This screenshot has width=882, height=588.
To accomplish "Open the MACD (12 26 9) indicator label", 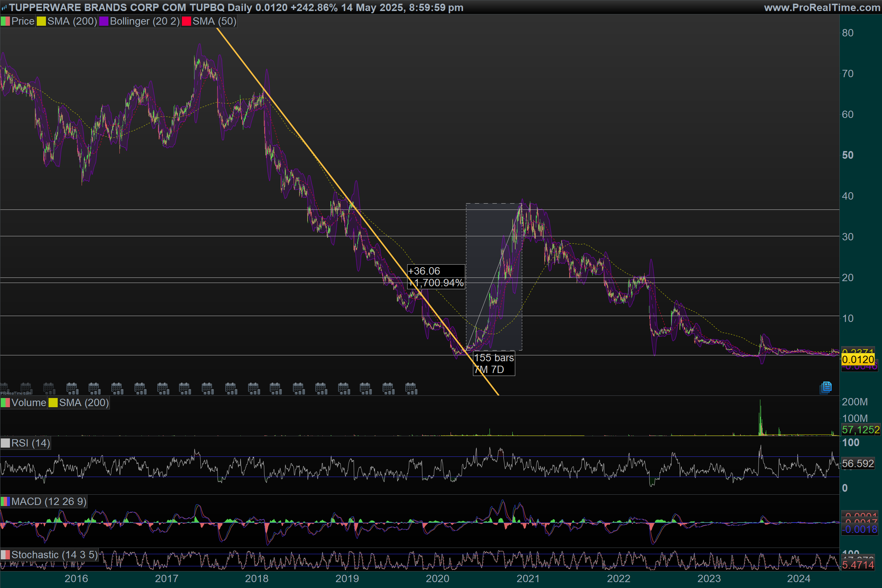I will pyautogui.click(x=49, y=501).
